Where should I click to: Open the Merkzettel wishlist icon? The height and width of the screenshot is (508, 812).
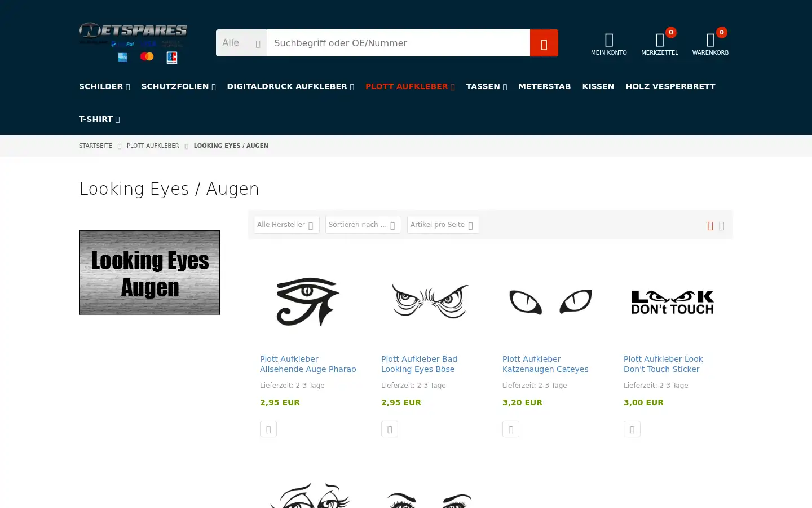(660, 44)
